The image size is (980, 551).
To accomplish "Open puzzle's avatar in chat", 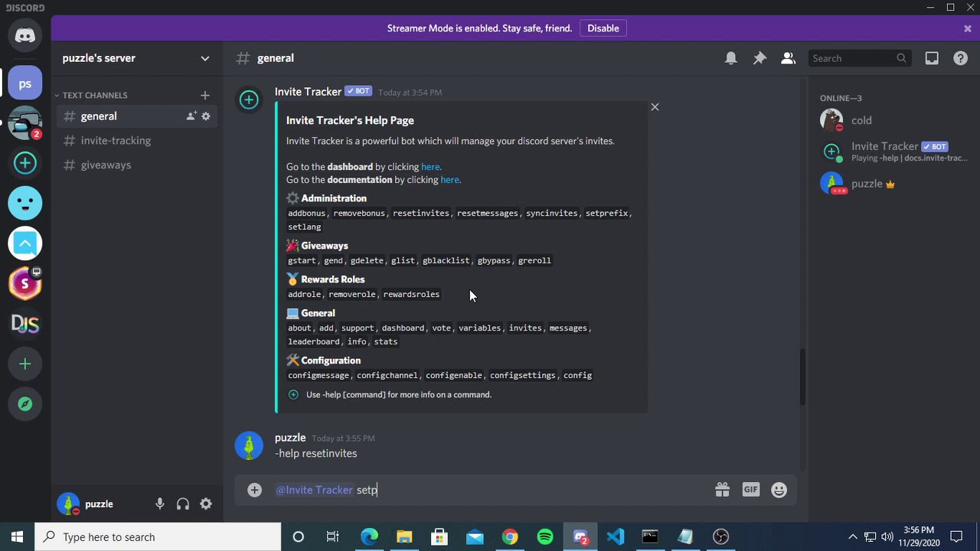I will (x=249, y=446).
